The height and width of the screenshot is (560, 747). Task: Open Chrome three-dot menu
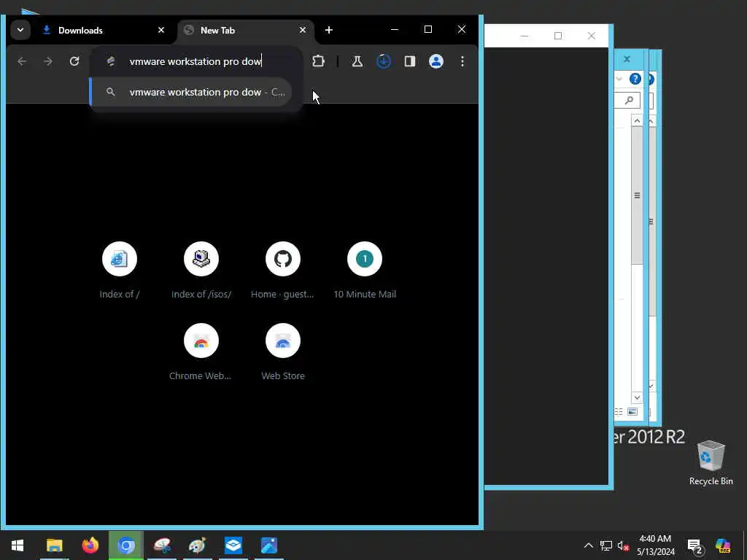tap(462, 61)
